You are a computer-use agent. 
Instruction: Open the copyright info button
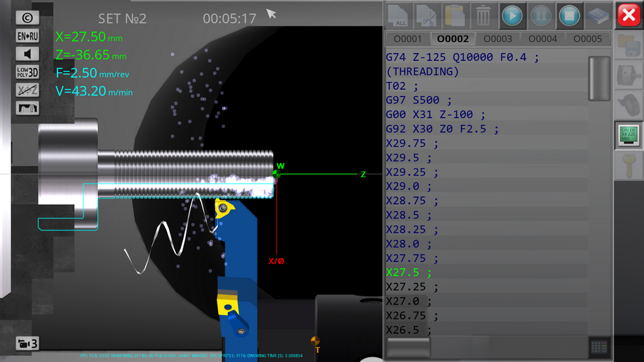[28, 18]
